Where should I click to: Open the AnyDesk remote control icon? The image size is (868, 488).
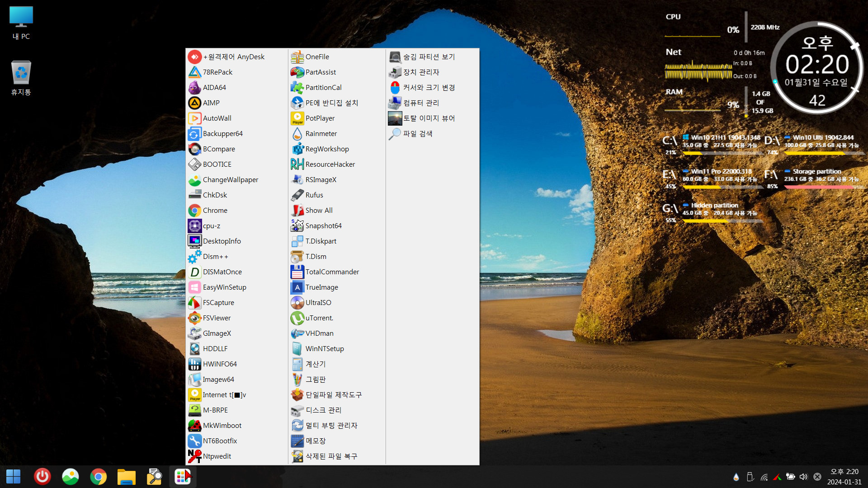pos(194,57)
